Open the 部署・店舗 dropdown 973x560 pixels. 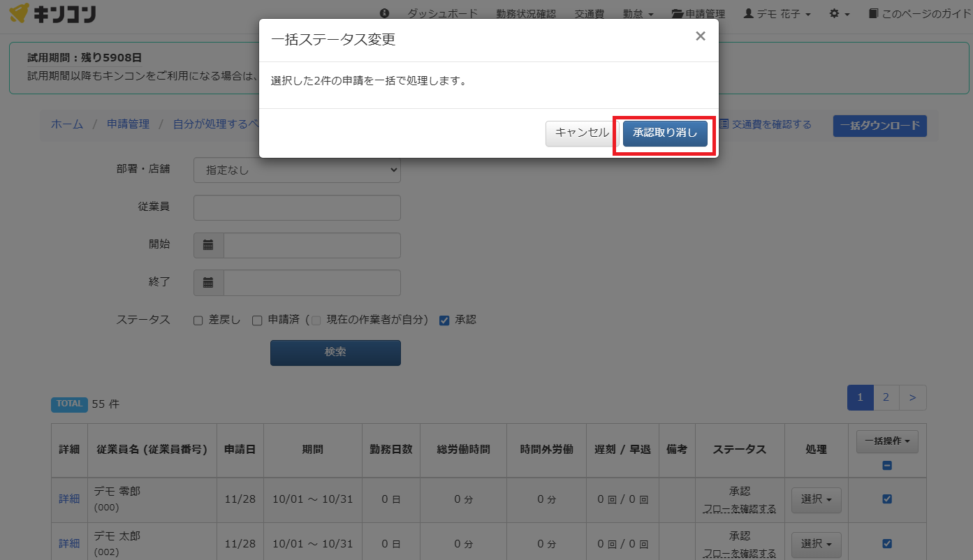point(297,170)
